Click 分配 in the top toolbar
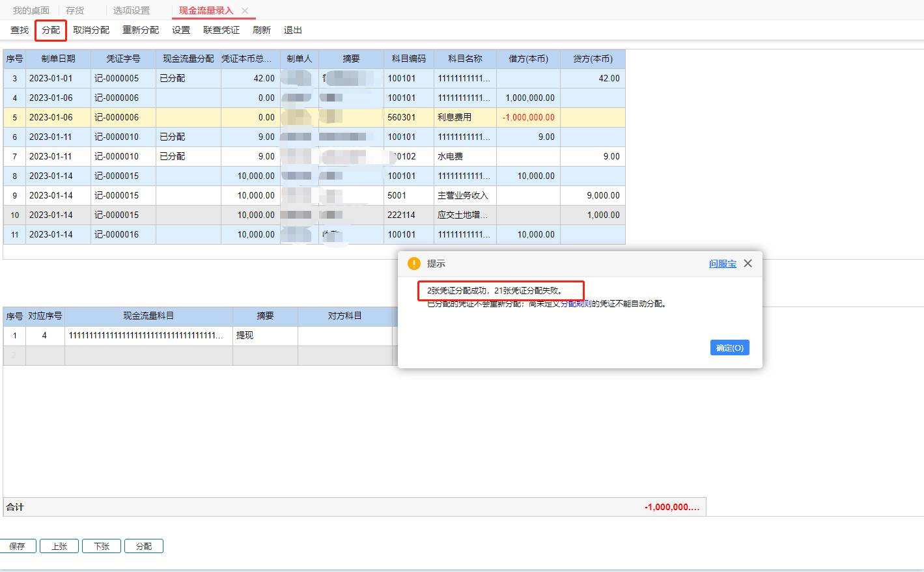 [51, 30]
